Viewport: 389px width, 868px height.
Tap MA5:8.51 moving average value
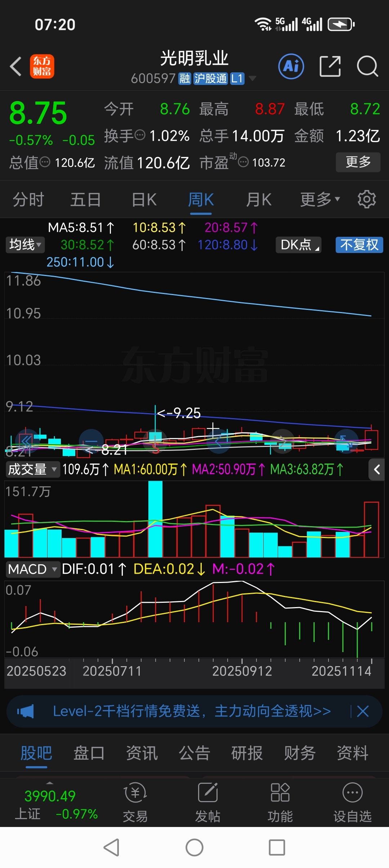click(x=81, y=227)
